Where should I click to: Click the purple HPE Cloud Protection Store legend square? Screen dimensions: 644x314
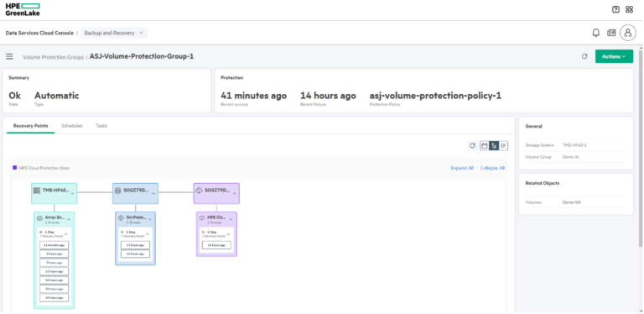tap(15, 168)
